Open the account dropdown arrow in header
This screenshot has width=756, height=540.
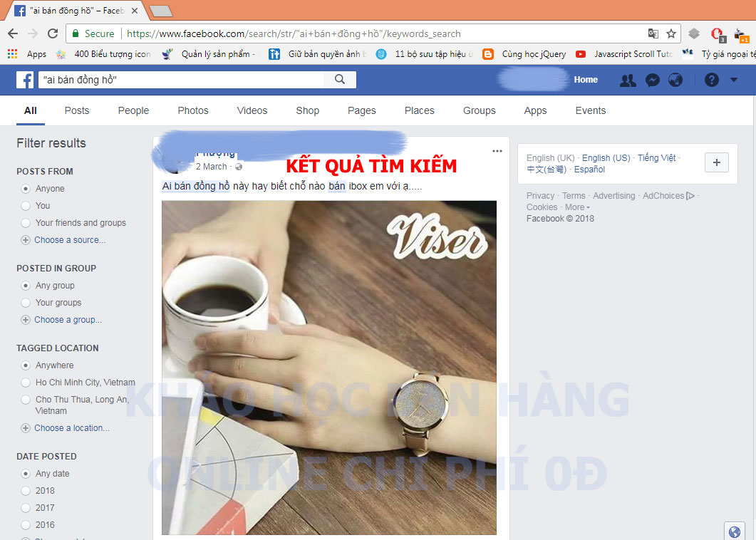point(734,80)
